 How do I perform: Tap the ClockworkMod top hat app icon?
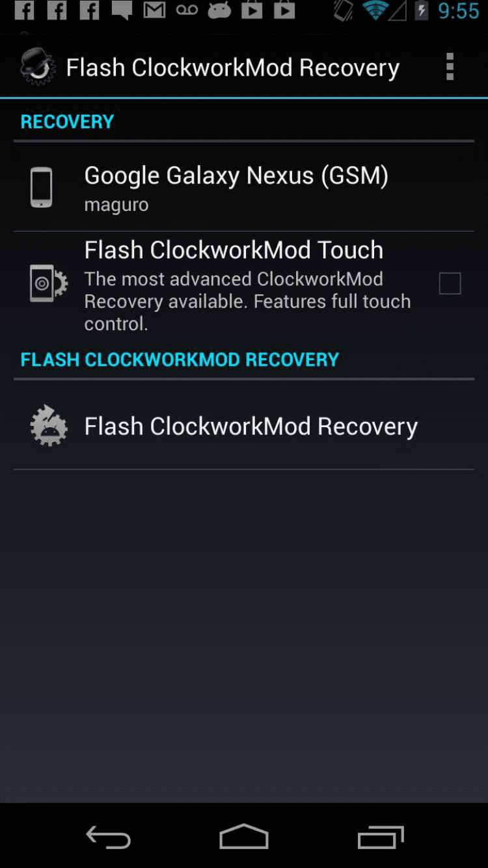37,66
